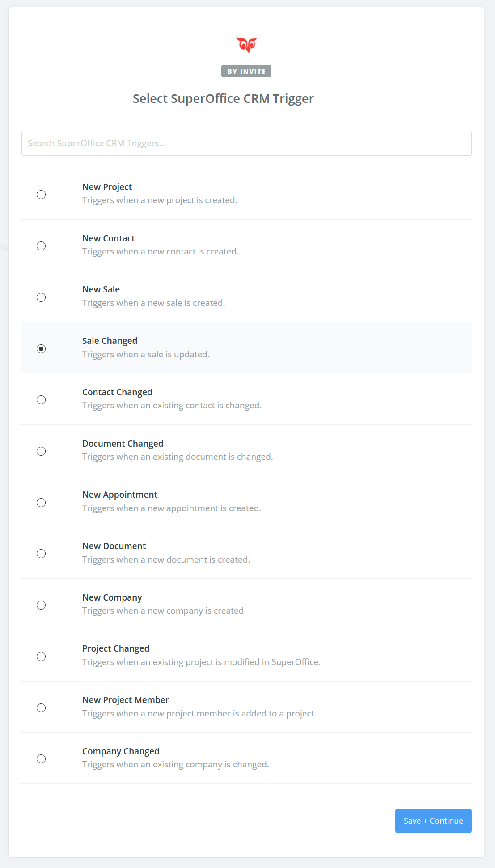Select the New Project radio button
Image resolution: width=495 pixels, height=868 pixels.
tap(41, 195)
